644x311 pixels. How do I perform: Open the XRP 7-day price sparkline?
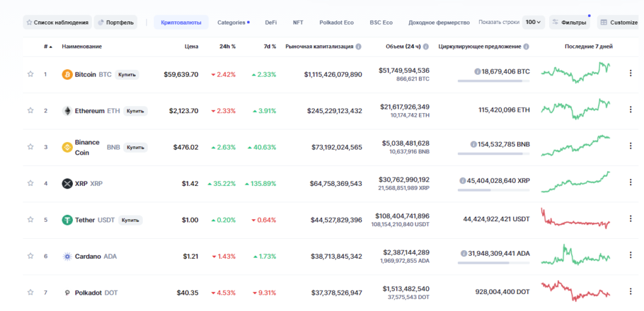pos(576,182)
